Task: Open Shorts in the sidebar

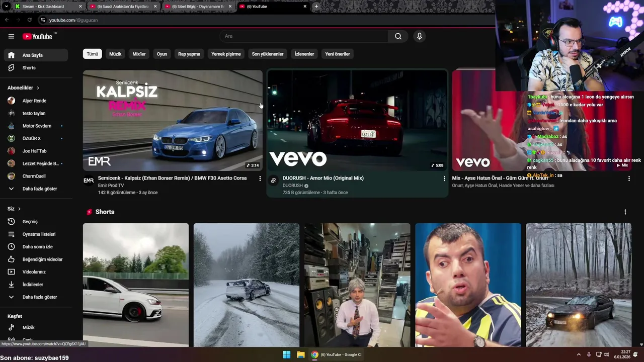Action: [x=35, y=68]
